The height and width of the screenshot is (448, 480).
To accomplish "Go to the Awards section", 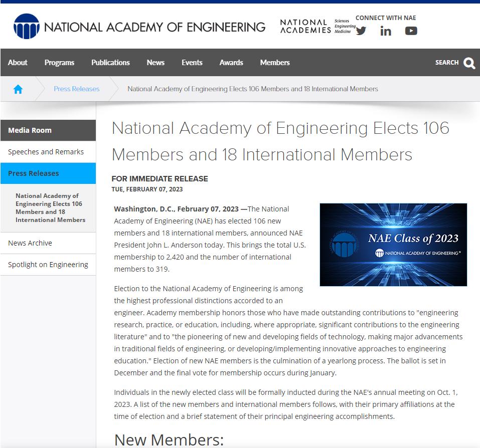I will (231, 63).
